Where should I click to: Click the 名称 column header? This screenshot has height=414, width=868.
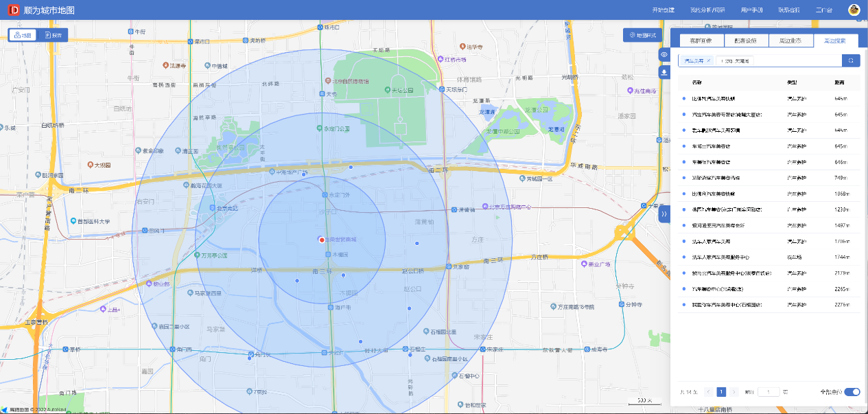696,82
